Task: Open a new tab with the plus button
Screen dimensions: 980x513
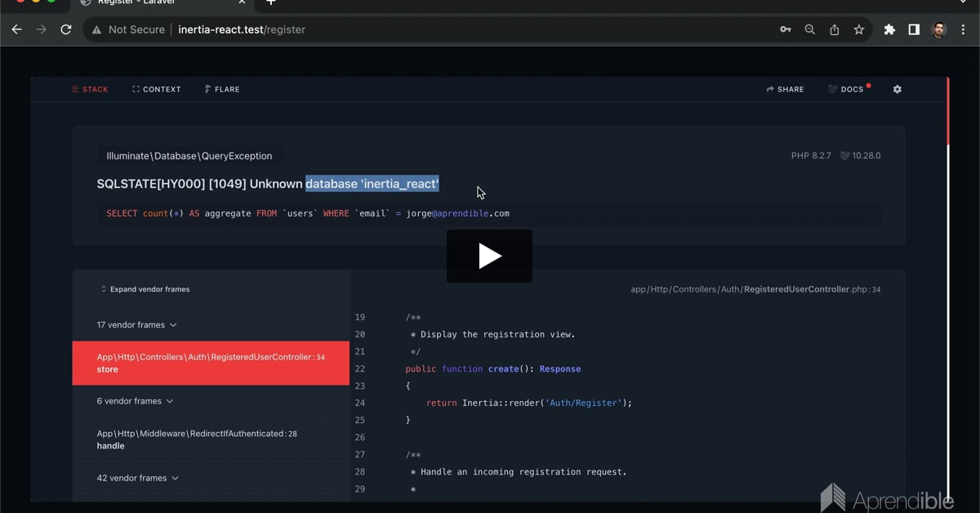Action: (270, 3)
